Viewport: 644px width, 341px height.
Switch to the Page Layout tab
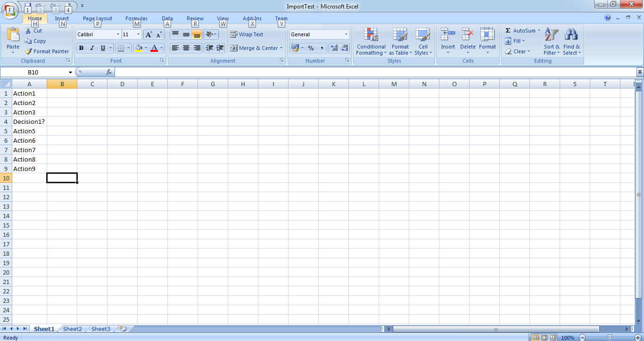(x=98, y=18)
